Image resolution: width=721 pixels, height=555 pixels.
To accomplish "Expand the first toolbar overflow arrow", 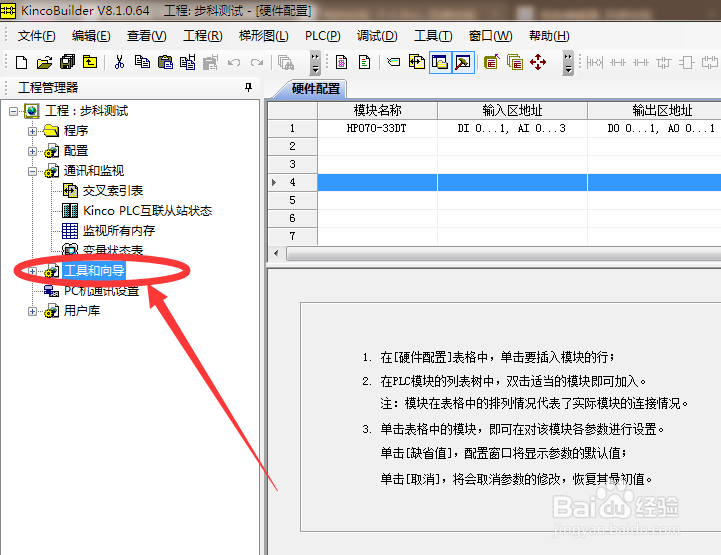I will [x=315, y=63].
